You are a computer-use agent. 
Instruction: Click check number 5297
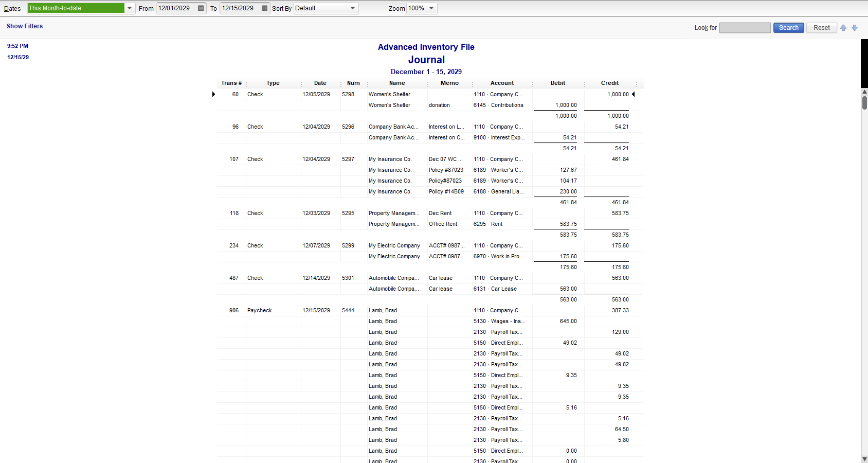pyautogui.click(x=348, y=159)
